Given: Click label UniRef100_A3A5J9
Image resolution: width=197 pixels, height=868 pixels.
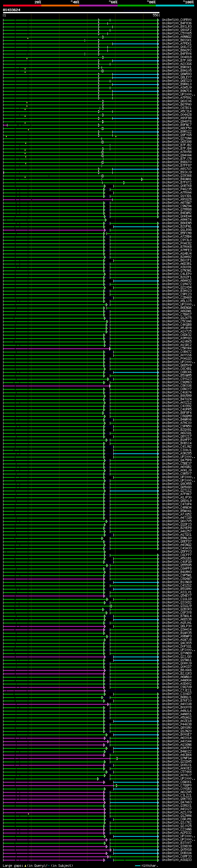Looking at the screenshot, I should coord(177,88).
